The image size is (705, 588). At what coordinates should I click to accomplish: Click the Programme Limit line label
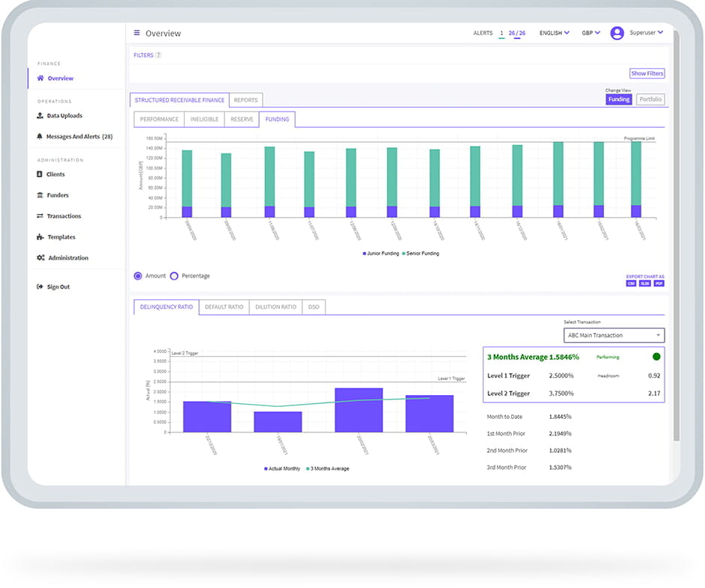tap(639, 138)
